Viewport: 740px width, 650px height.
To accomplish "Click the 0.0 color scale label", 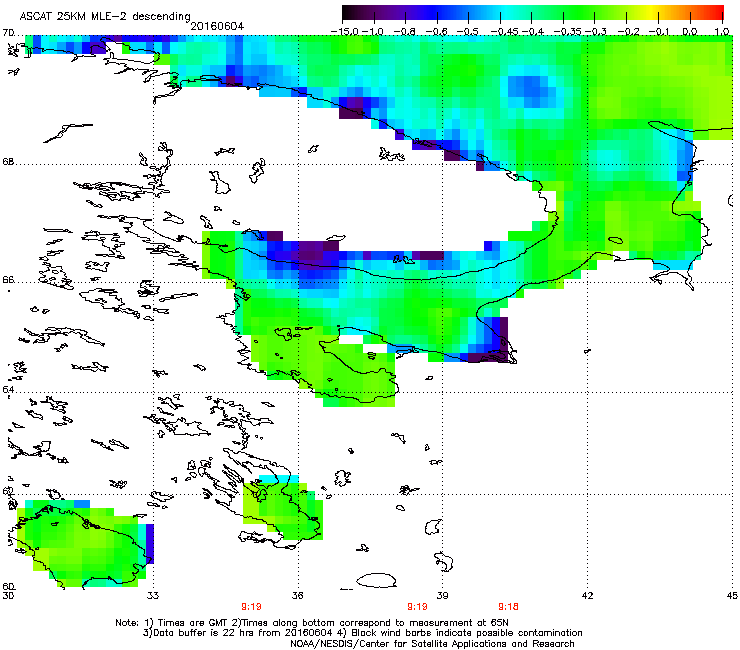I will coord(690,32).
